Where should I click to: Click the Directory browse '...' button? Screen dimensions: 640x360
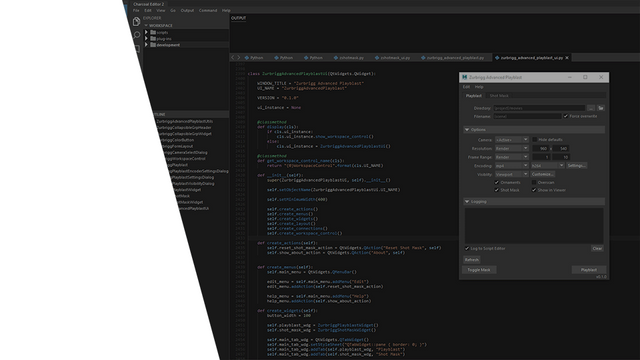(x=591, y=108)
